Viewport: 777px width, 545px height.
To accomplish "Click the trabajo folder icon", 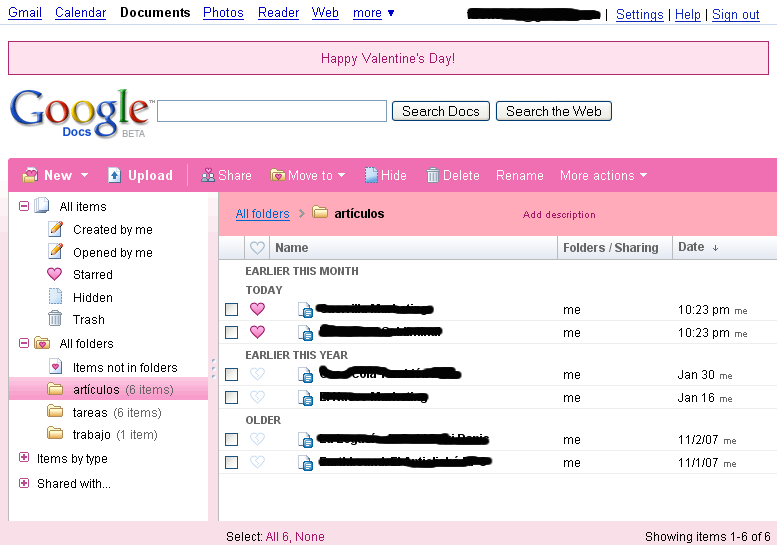I will click(55, 434).
